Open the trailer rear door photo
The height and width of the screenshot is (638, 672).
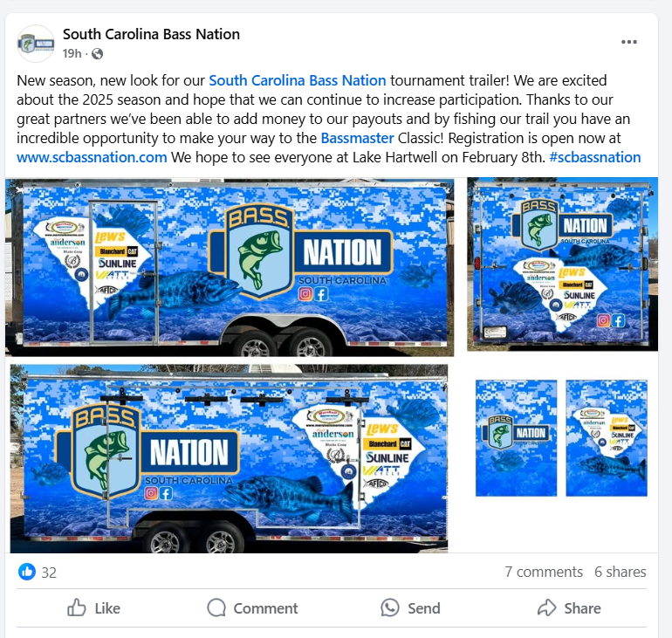tap(562, 264)
